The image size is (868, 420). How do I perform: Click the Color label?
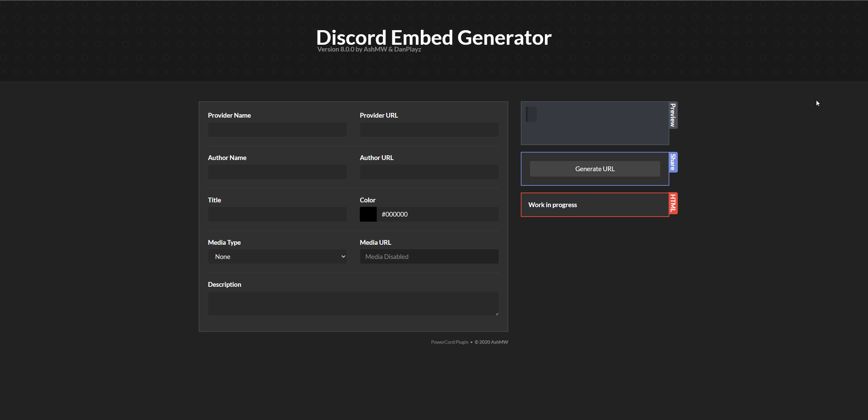pyautogui.click(x=368, y=200)
